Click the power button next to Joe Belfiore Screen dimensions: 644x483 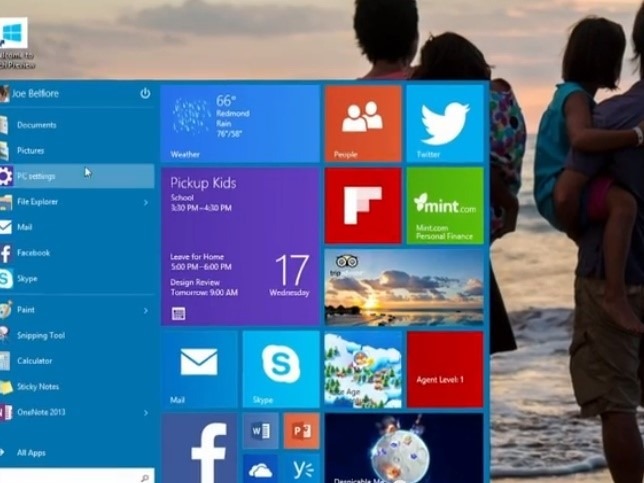[x=145, y=94]
